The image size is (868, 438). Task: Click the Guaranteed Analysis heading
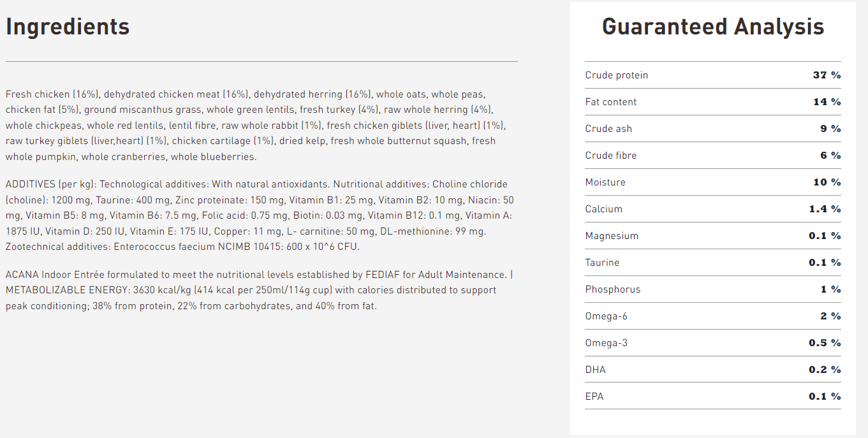pyautogui.click(x=713, y=27)
